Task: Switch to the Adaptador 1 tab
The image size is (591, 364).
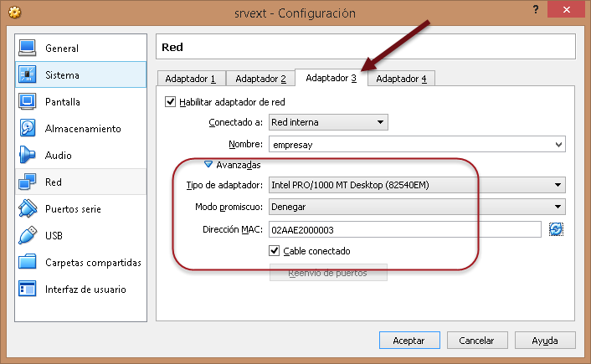Action: 190,79
